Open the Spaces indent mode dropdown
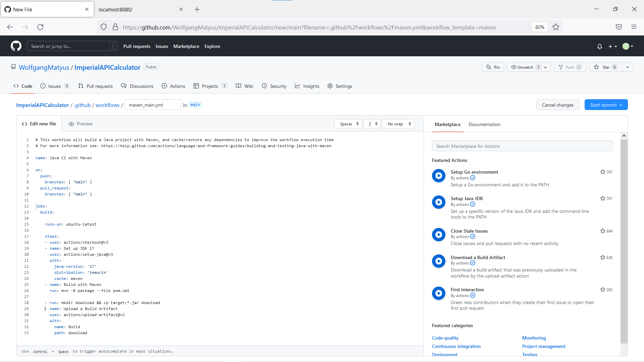The height and width of the screenshot is (362, 644). click(x=348, y=124)
